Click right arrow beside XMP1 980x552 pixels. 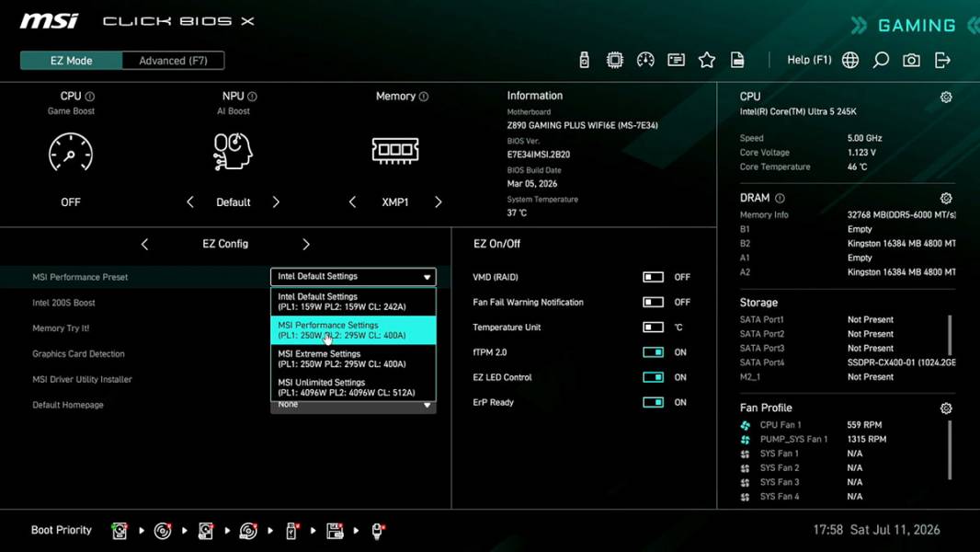(439, 201)
